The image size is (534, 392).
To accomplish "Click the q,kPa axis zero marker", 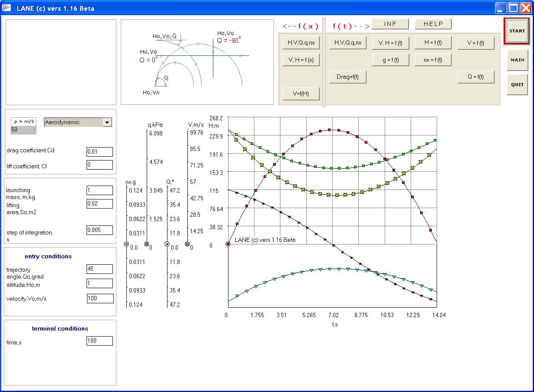I will tap(147, 244).
